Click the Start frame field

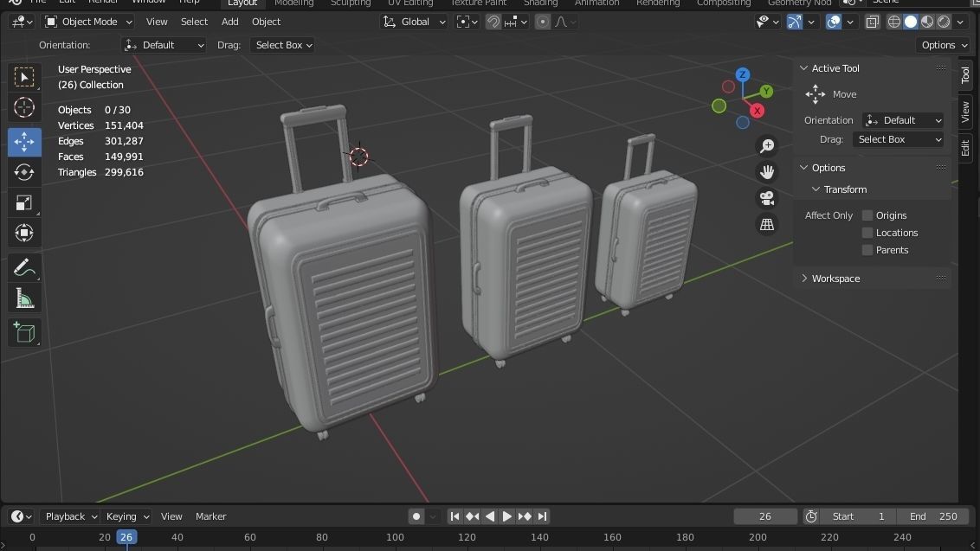(858, 516)
